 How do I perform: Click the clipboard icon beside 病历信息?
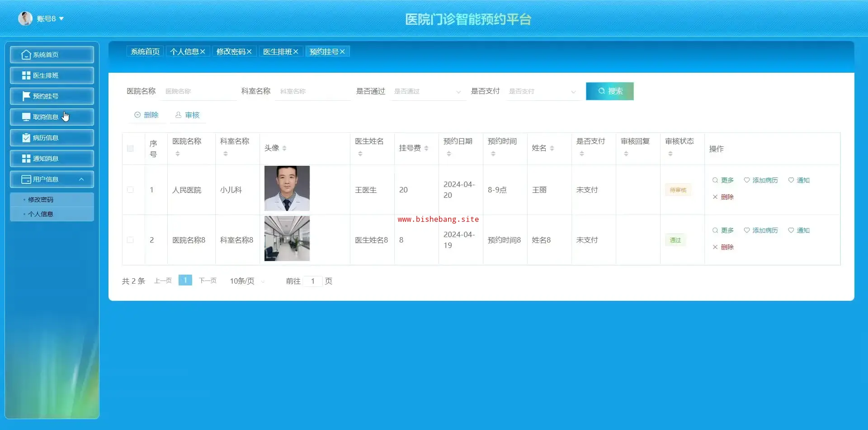(26, 138)
